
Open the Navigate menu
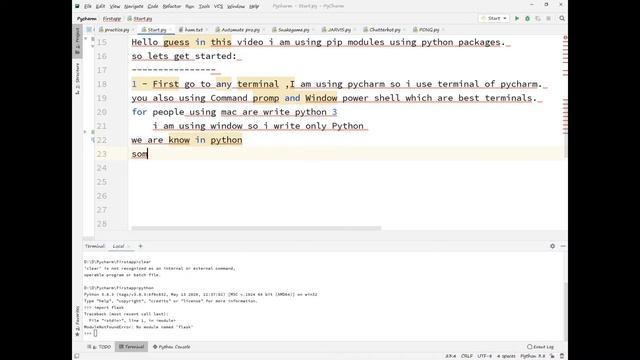click(x=134, y=6)
